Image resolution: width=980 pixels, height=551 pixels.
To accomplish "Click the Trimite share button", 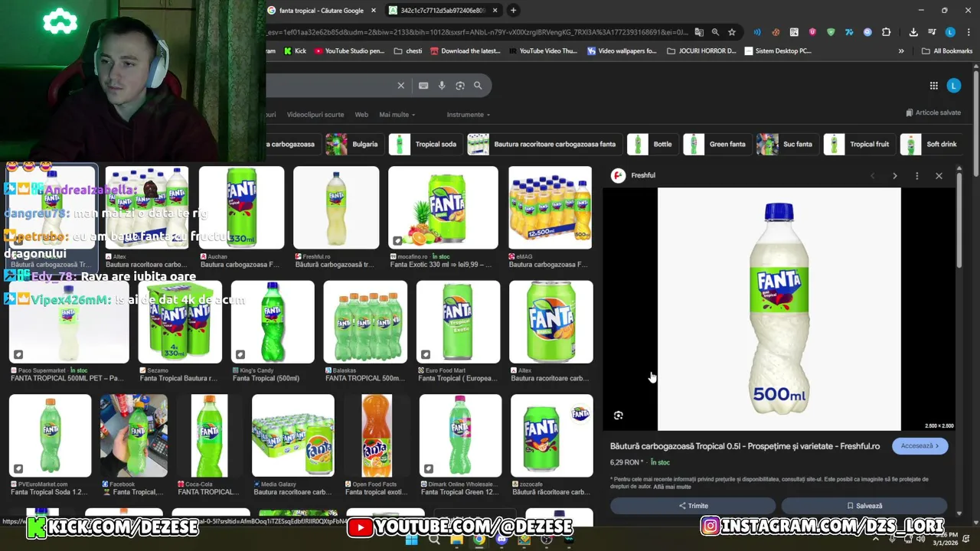I will [x=693, y=506].
